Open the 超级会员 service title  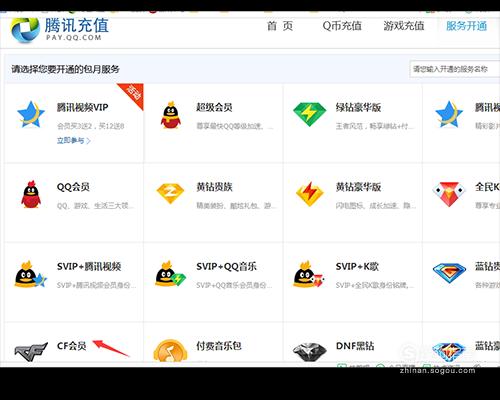point(214,107)
